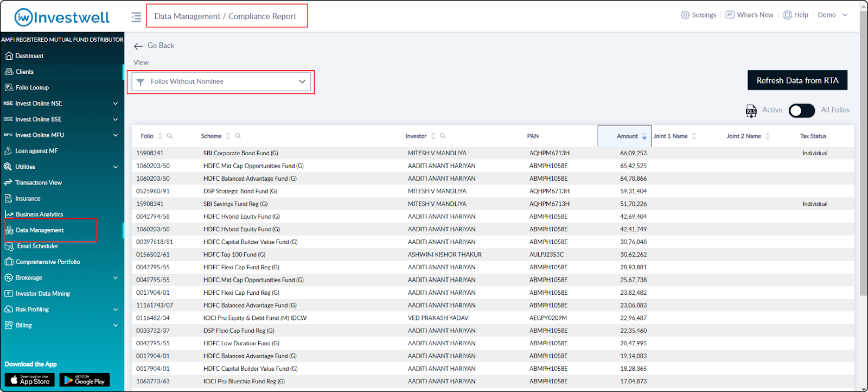This screenshot has height=392, width=868.
Task: Select Billing in the sidebar
Action: (x=24, y=325)
